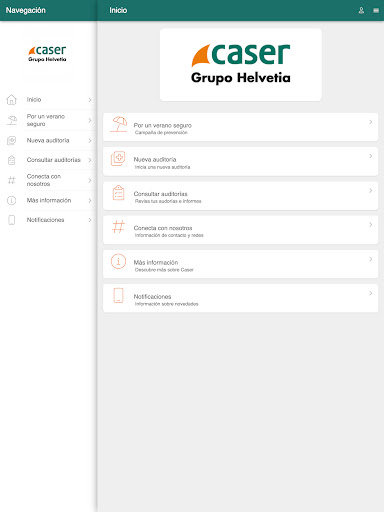This screenshot has width=384, height=512.
Task: Click the info circle icon in sidebar
Action: coord(12,200)
